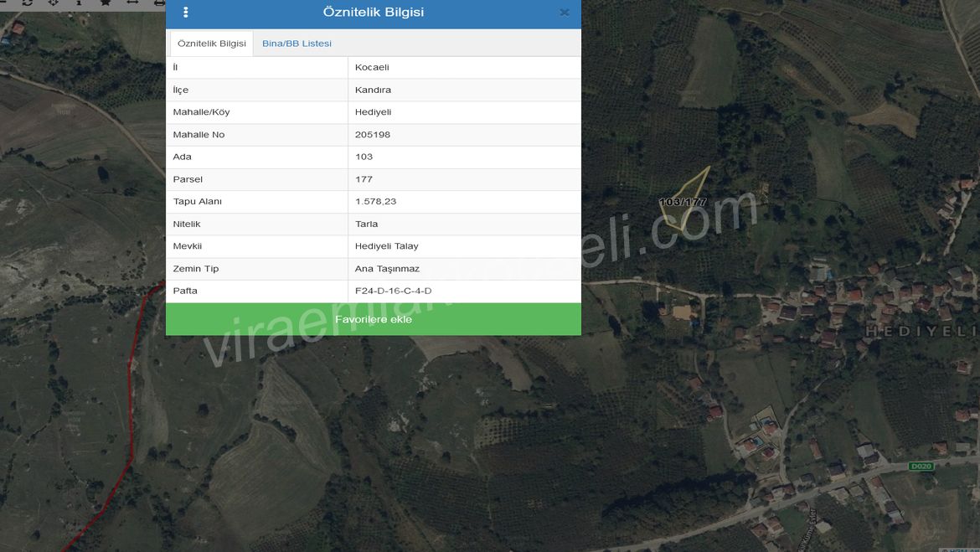Select the value Kandıra in İlçe row
The width and height of the screenshot is (980, 552).
coord(373,90)
